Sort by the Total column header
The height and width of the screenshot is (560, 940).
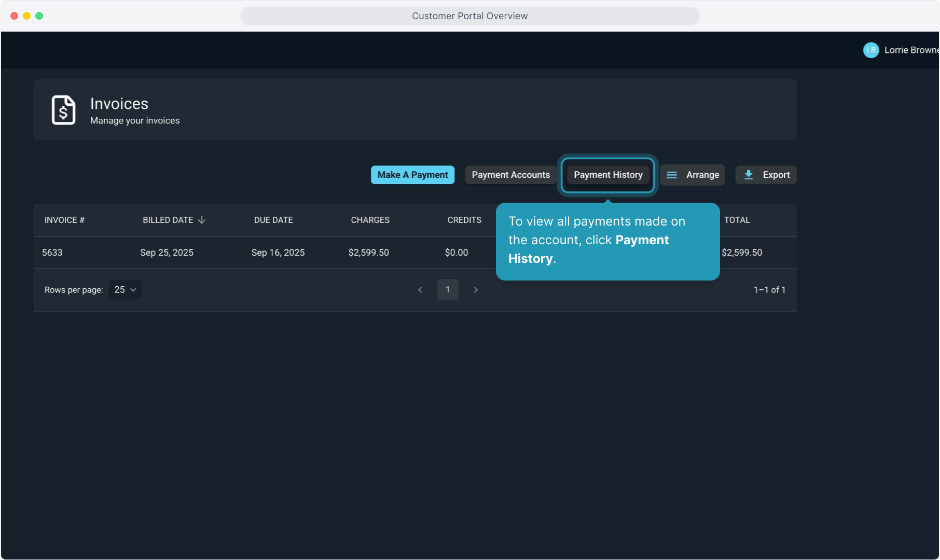[737, 220]
